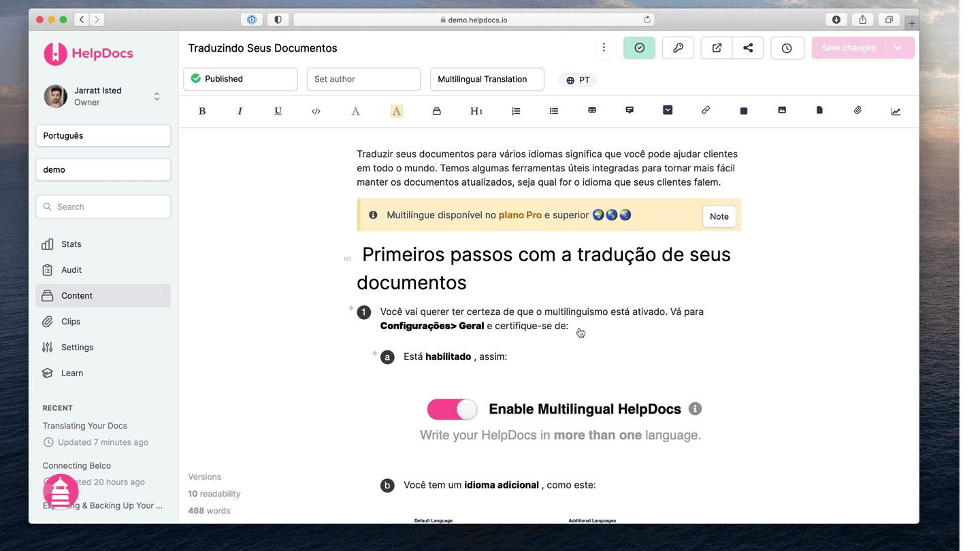This screenshot has width=980, height=551.
Task: Choose the yellow text highlight color
Action: coord(397,111)
